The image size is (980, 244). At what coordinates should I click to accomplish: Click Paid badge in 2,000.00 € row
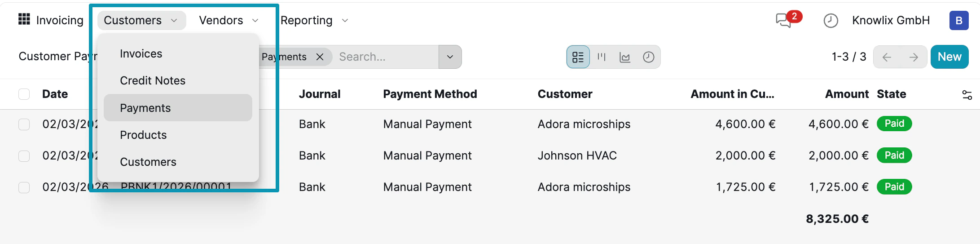(x=894, y=155)
